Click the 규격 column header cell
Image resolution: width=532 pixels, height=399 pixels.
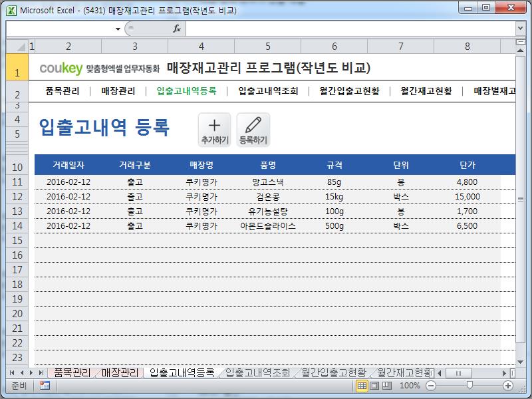(x=334, y=165)
